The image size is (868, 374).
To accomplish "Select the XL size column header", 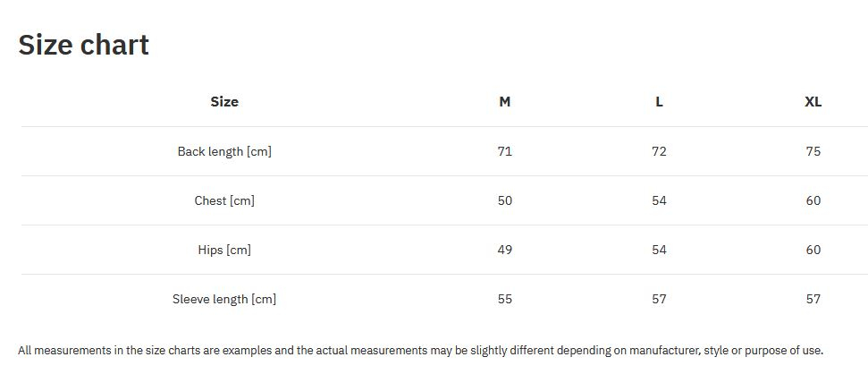I will (x=813, y=102).
